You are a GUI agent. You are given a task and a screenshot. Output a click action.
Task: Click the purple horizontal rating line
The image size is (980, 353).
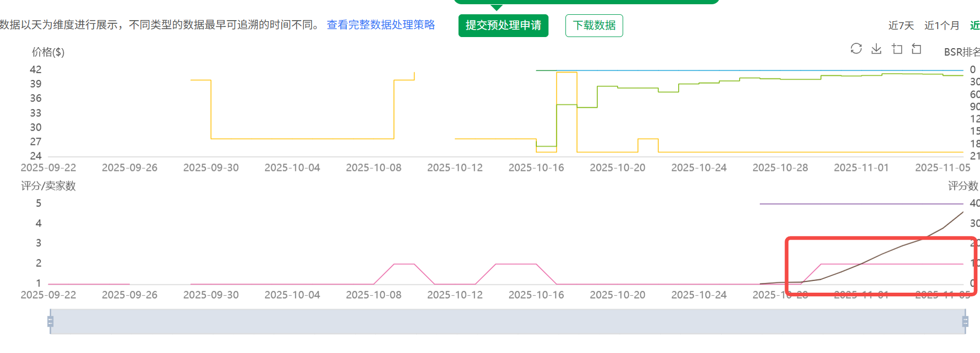point(860,204)
